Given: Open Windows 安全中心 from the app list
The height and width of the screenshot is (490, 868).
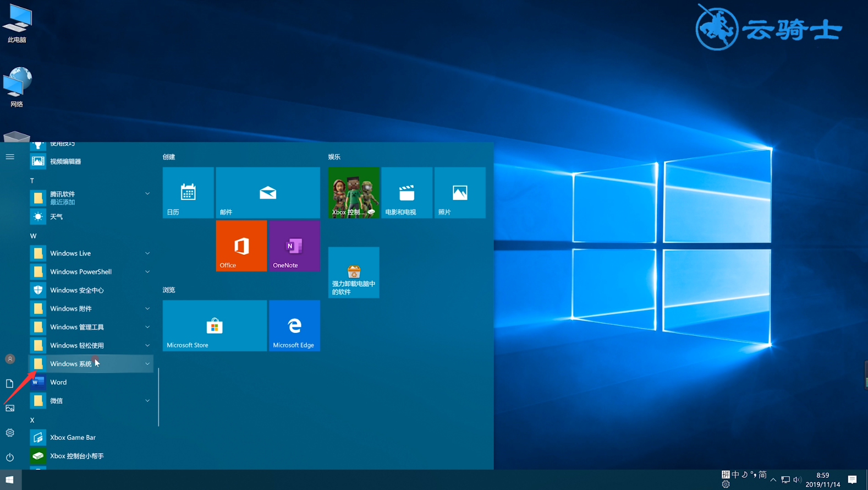Looking at the screenshot, I should [x=91, y=290].
